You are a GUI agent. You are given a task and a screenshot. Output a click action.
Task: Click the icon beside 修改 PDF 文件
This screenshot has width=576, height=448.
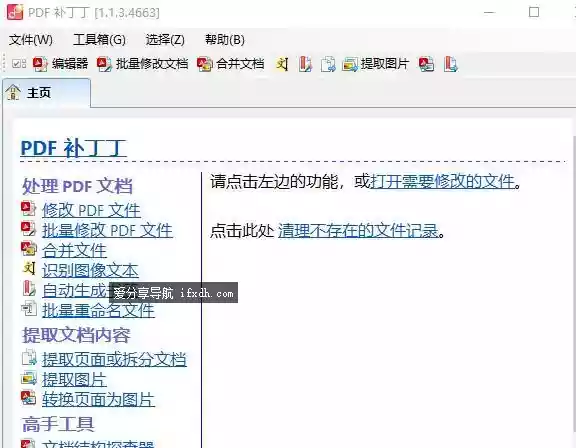pos(28,209)
